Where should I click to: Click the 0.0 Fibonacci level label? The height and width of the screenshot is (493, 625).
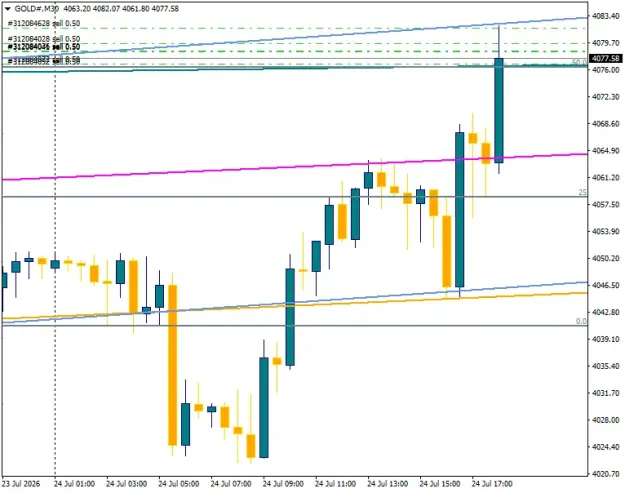[582, 321]
